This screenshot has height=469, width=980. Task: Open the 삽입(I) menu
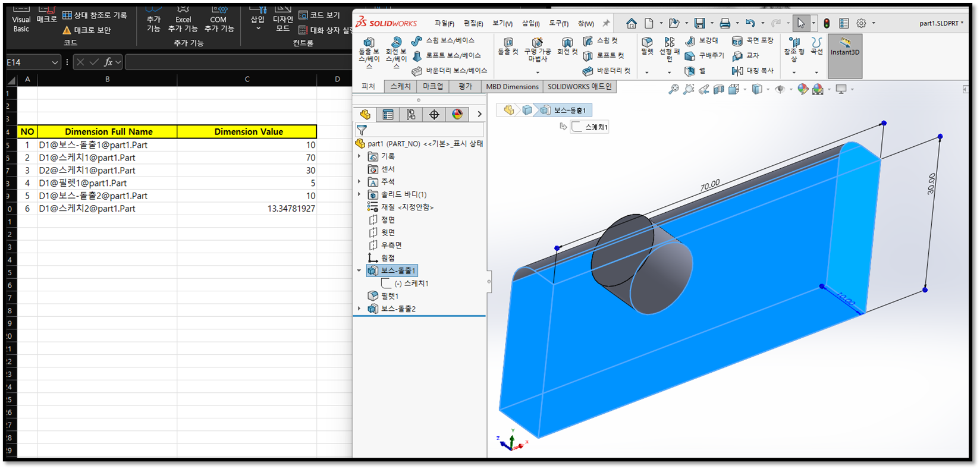pyautogui.click(x=531, y=23)
